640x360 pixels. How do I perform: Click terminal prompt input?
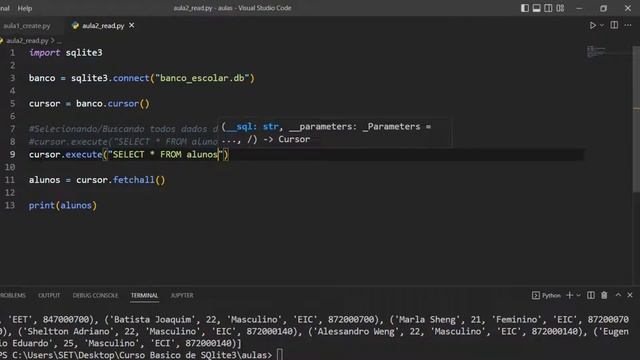coord(280,355)
